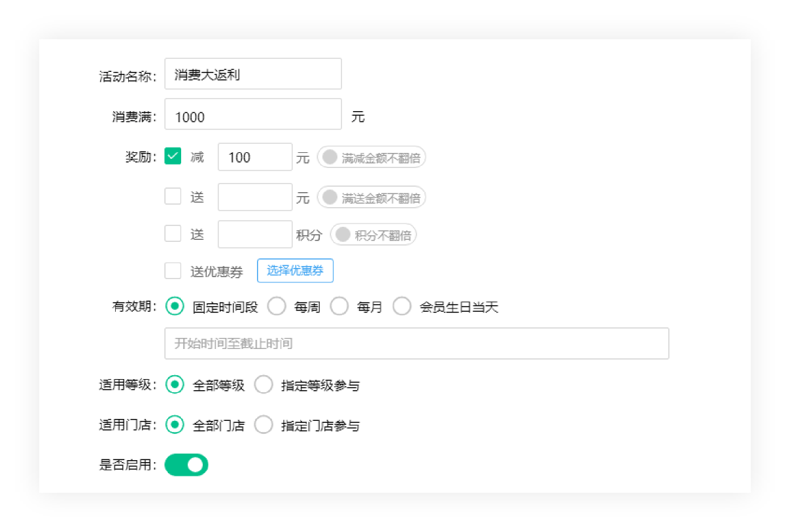The height and width of the screenshot is (532, 790).
Task: Select the 每月 validity radio button
Action: coord(339,307)
